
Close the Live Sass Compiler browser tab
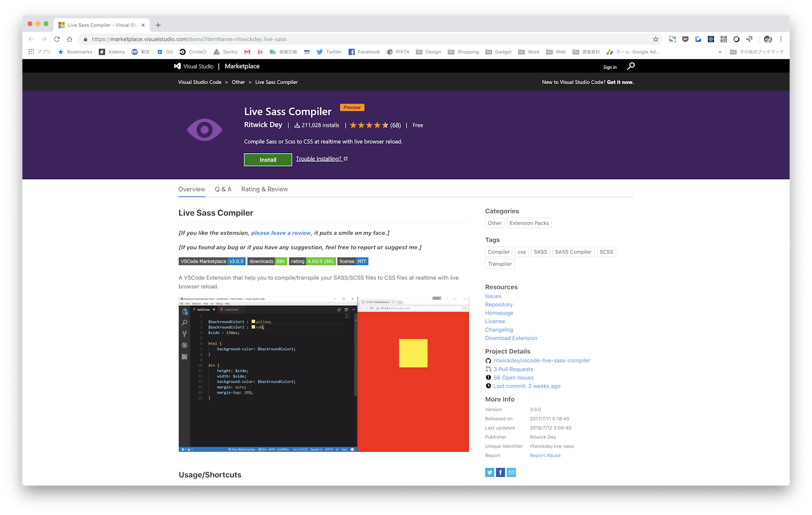(143, 25)
